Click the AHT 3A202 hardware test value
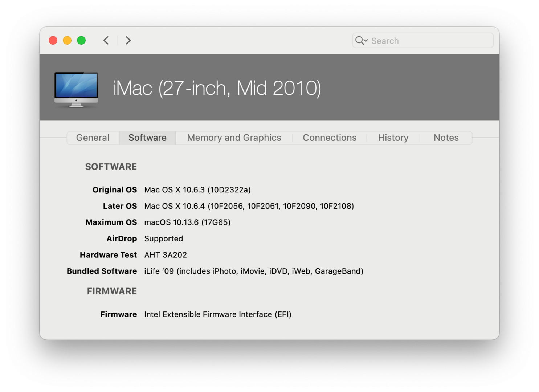Image resolution: width=539 pixels, height=392 pixels. (x=166, y=255)
